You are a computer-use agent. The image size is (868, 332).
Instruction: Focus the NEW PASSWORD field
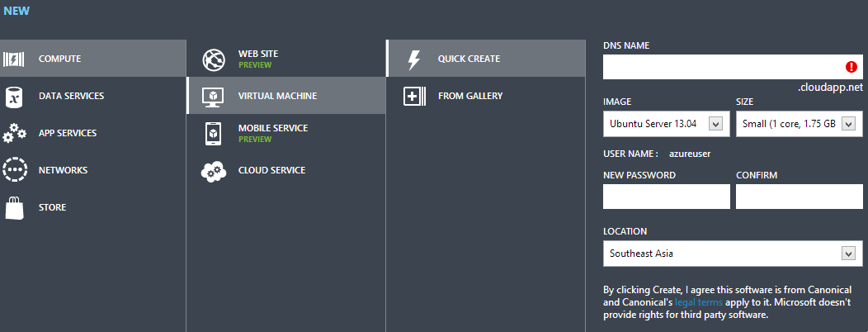point(667,197)
